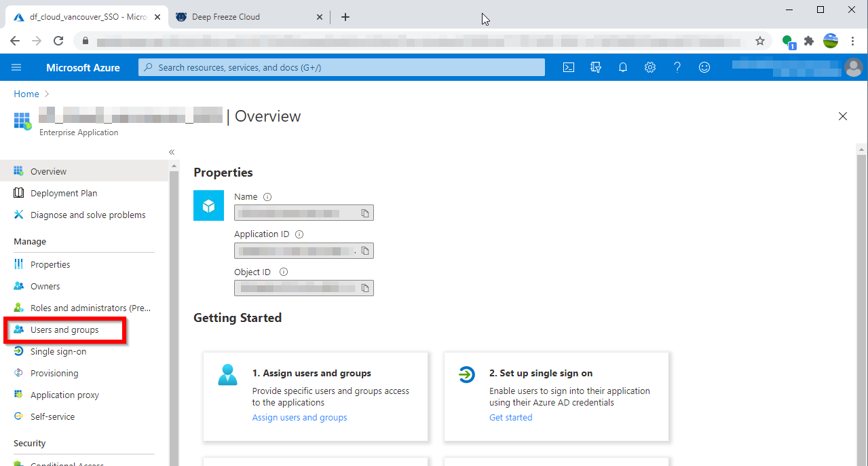This screenshot has height=466, width=868.
Task: Open Azure portal settings gear
Action: [650, 67]
